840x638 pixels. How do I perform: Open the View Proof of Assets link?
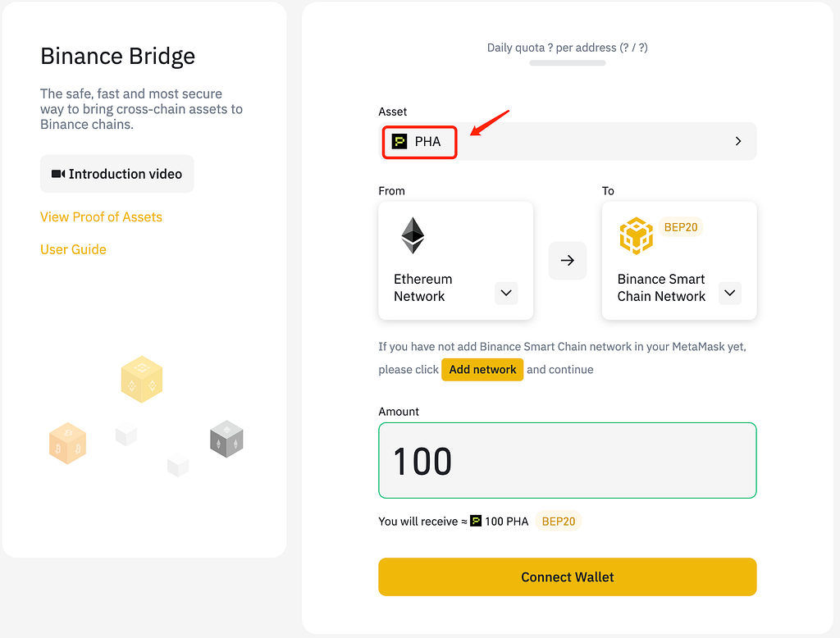[x=101, y=216]
